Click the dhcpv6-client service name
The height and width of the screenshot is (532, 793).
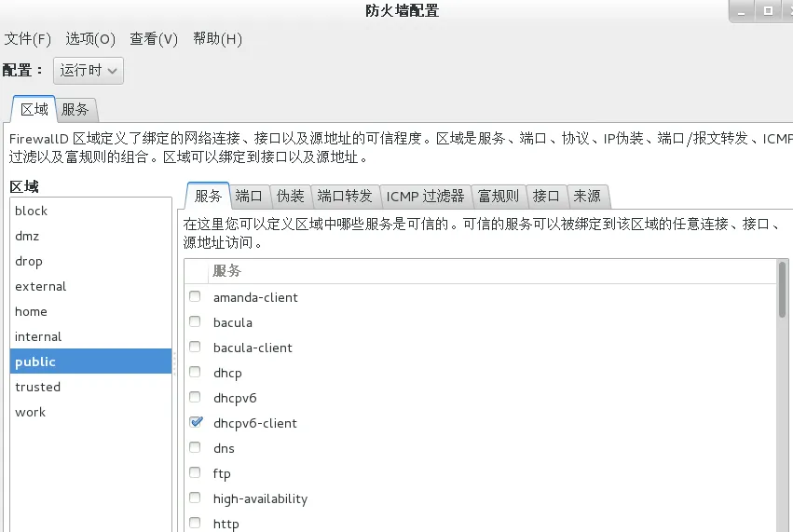255,423
